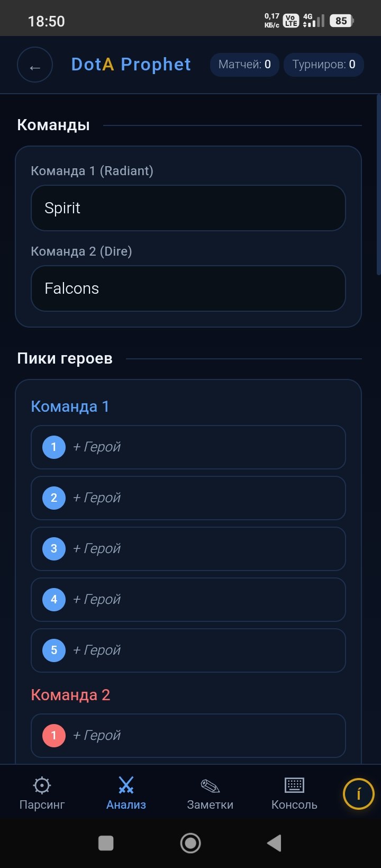Viewport: 381px width, 868px height.
Task: Click the Team 2 Dire name field
Action: (x=188, y=288)
